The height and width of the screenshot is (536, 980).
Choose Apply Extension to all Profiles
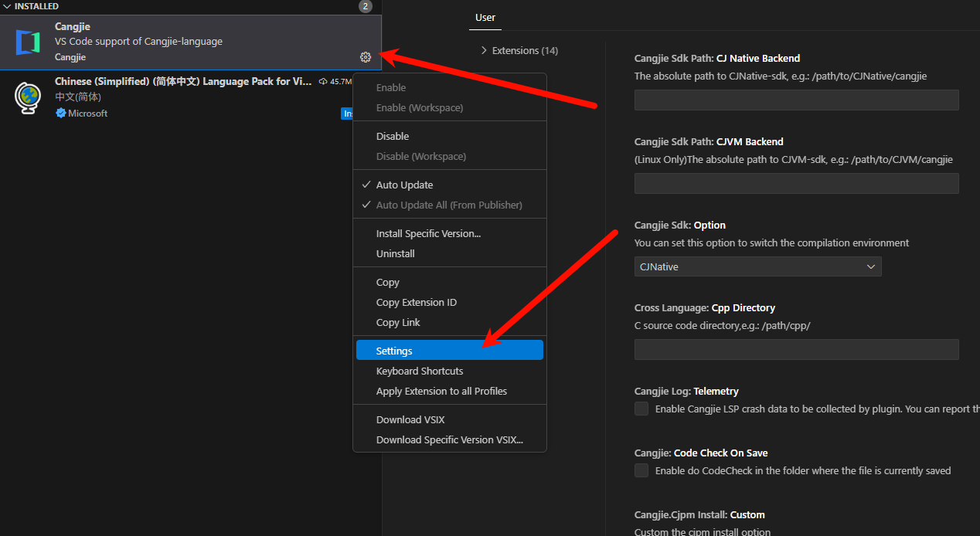(450, 391)
